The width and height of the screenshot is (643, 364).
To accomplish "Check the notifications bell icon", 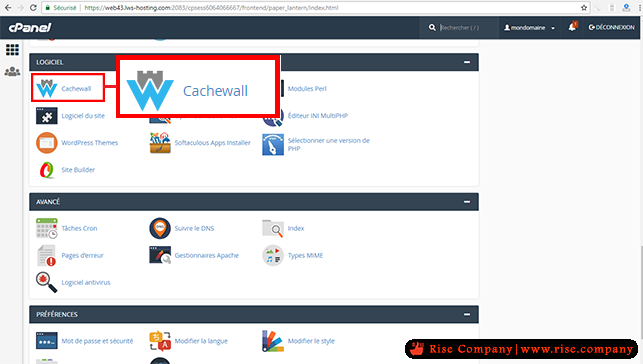I will (572, 27).
